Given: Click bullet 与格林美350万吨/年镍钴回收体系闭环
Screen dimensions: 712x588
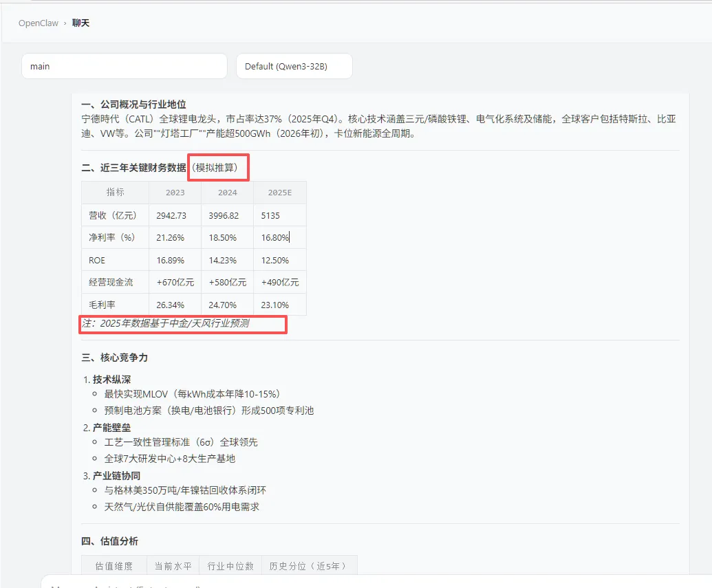Looking at the screenshot, I should point(185,490).
